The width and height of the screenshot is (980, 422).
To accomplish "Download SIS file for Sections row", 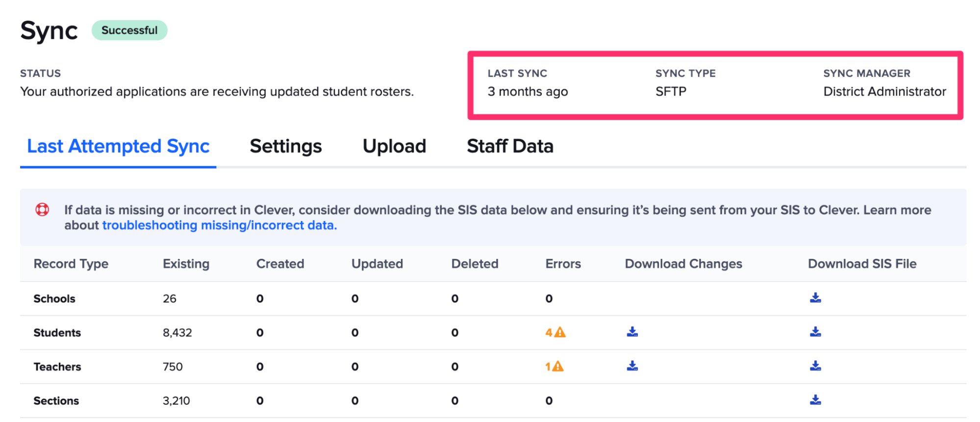I will click(x=815, y=400).
